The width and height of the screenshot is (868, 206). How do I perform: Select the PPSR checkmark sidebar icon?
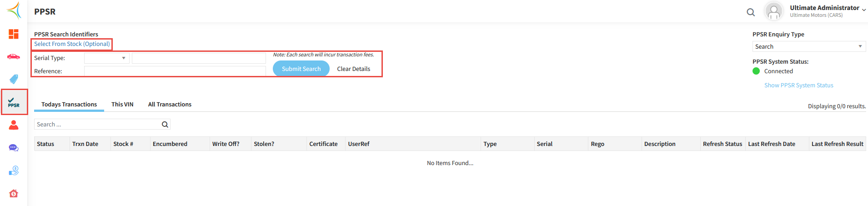click(x=14, y=102)
